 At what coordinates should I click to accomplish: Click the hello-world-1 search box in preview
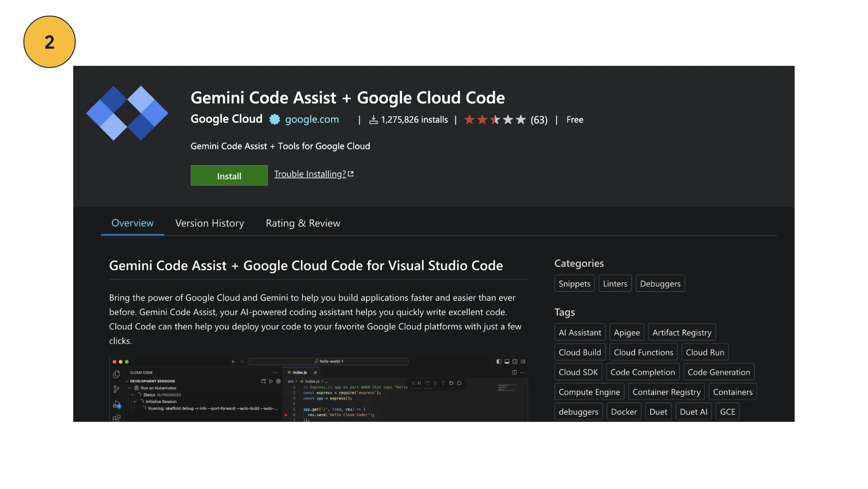pos(328,361)
